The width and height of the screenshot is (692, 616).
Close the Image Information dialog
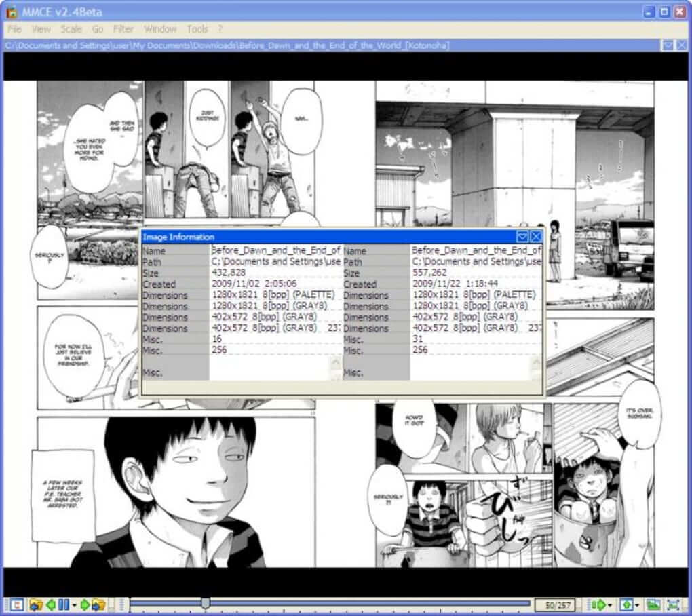point(535,237)
